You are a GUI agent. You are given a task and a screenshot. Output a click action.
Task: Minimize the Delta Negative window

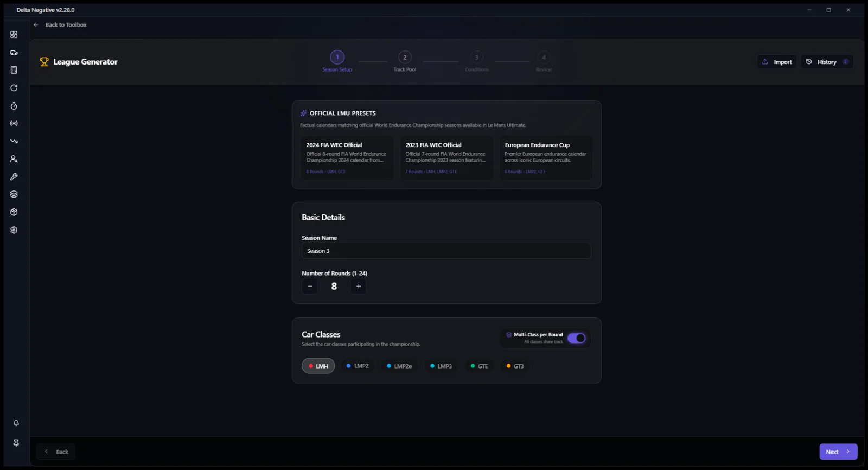[809, 10]
